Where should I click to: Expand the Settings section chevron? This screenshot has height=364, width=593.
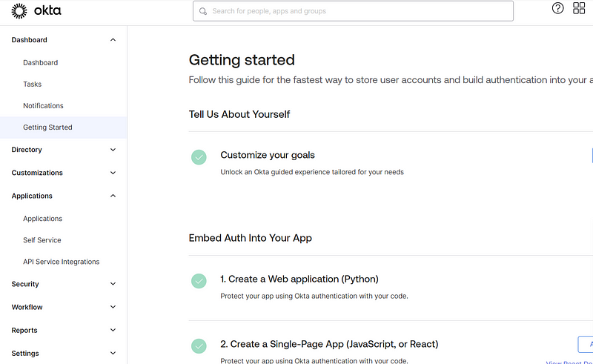click(113, 353)
